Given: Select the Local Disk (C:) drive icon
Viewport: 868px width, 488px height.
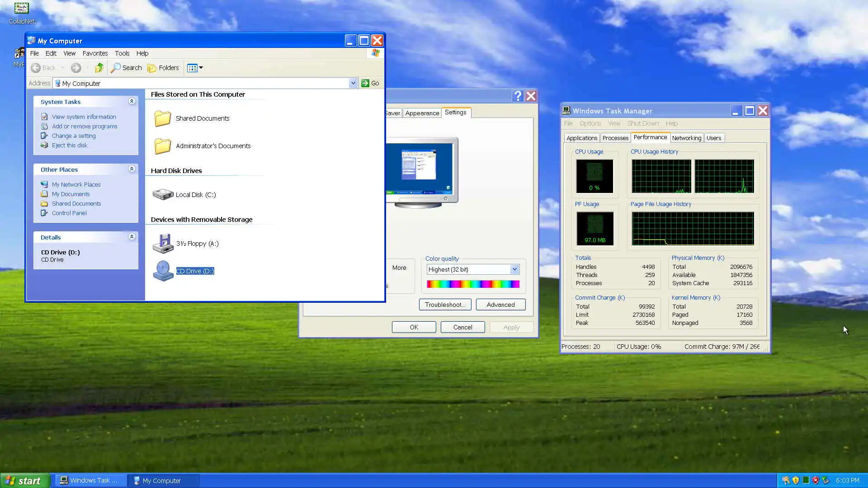Looking at the screenshot, I should point(163,194).
